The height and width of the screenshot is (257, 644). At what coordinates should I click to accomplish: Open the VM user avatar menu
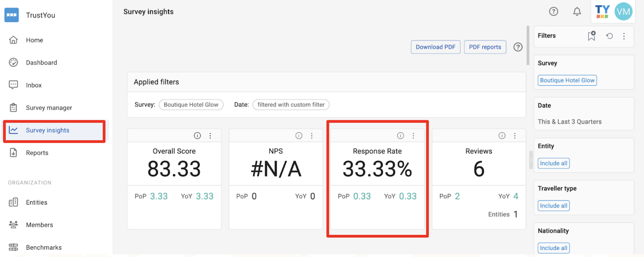click(623, 12)
